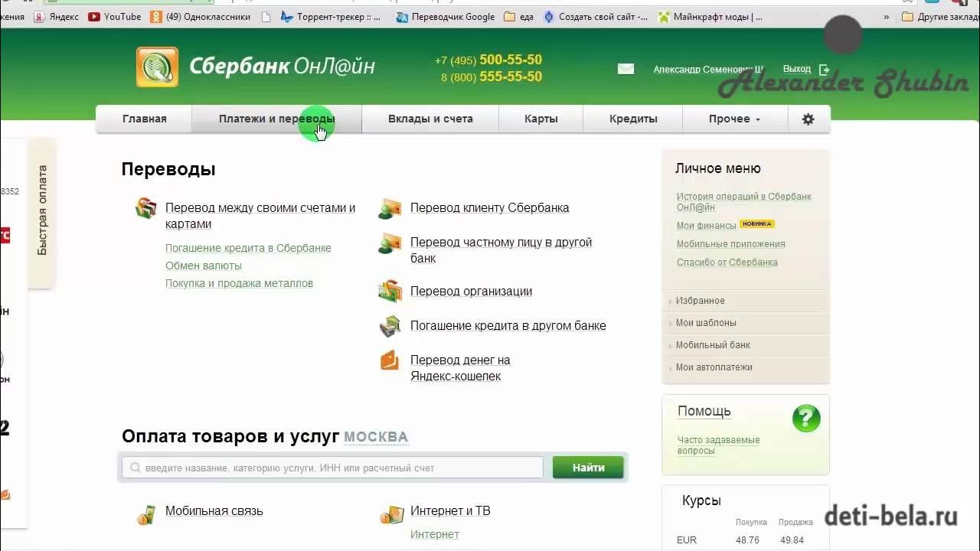Screen dimensions: 980x551
Task: Go to Главная tab
Action: (144, 119)
